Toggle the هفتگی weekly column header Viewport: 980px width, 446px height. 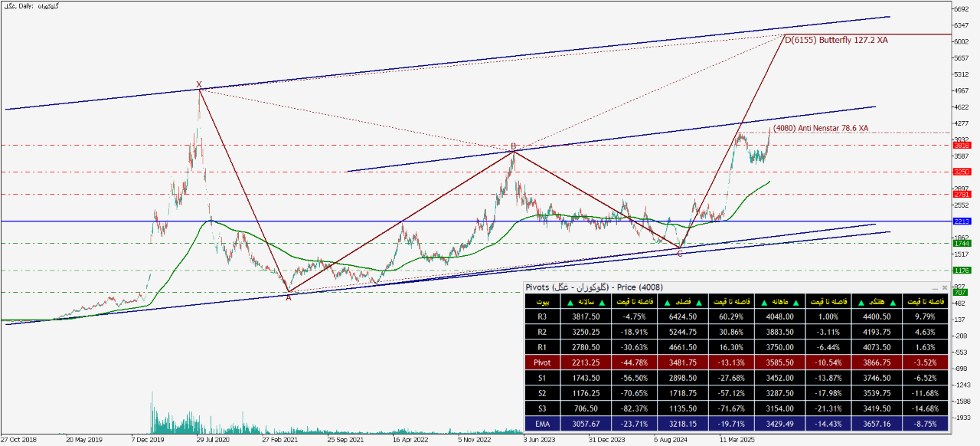point(877,303)
